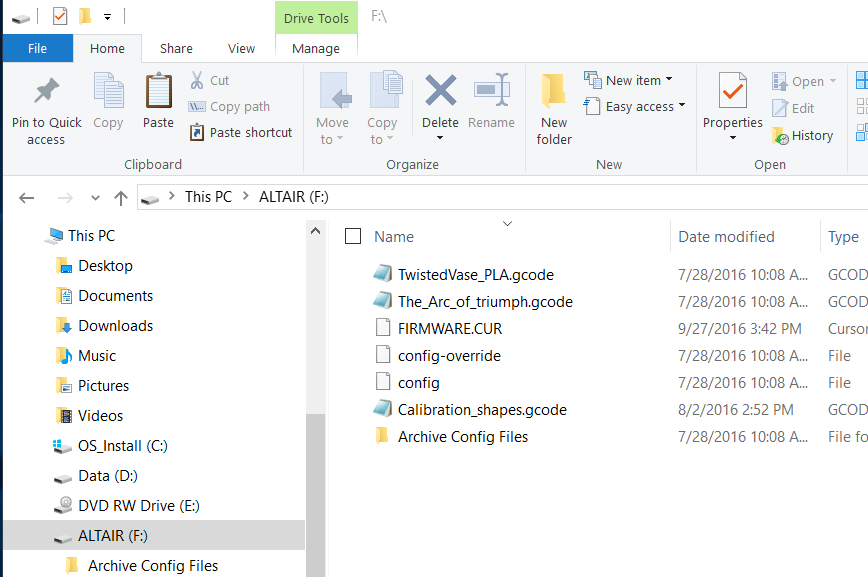Select Archive Config Files in navigation tree
Screen dimensions: 868x577
tap(153, 565)
